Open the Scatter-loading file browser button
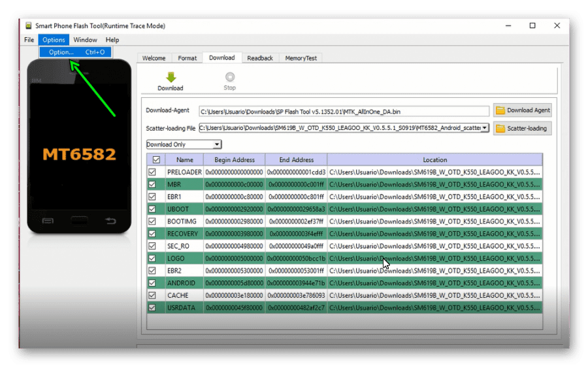Screen dimensions: 588x367 [x=523, y=128]
